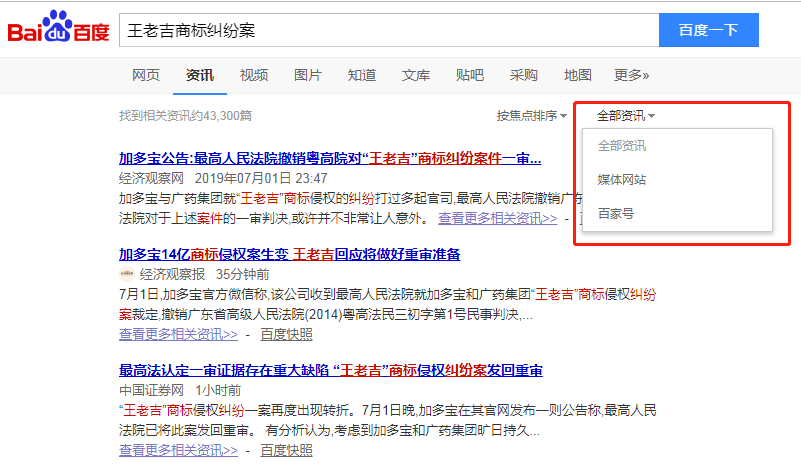Screen dimensions: 801x468
Task: Open the 文库 tab
Action: click(416, 75)
